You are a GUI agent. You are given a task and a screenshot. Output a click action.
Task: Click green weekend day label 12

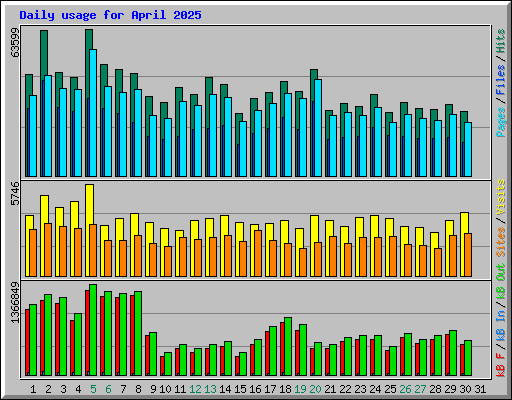point(195,389)
